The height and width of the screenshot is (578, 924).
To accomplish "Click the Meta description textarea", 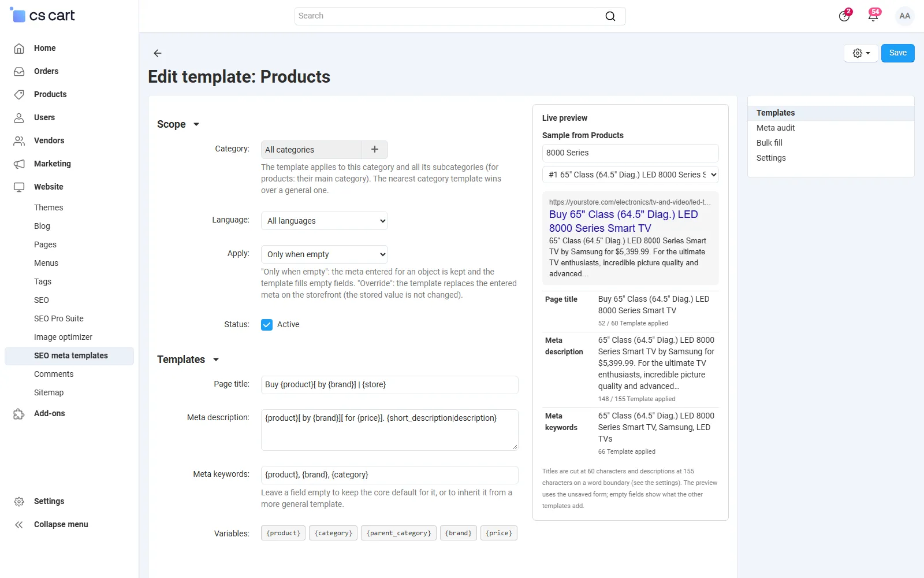I will click(x=390, y=430).
